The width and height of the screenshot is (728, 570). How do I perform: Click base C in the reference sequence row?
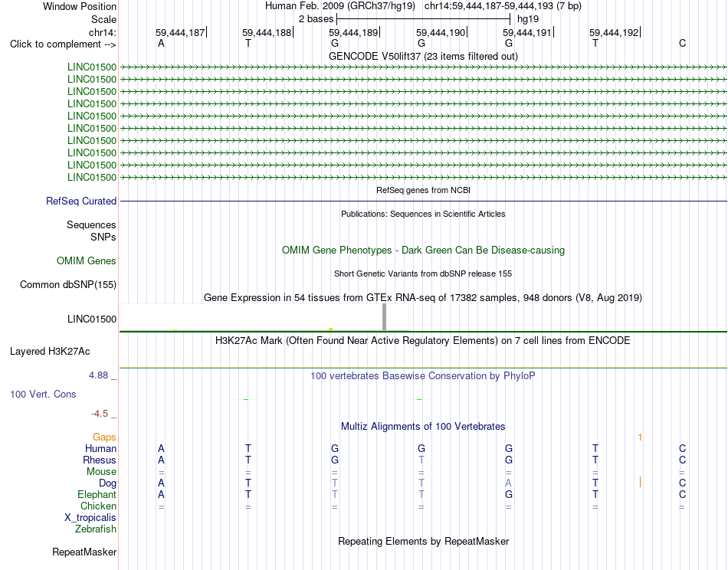682,43
